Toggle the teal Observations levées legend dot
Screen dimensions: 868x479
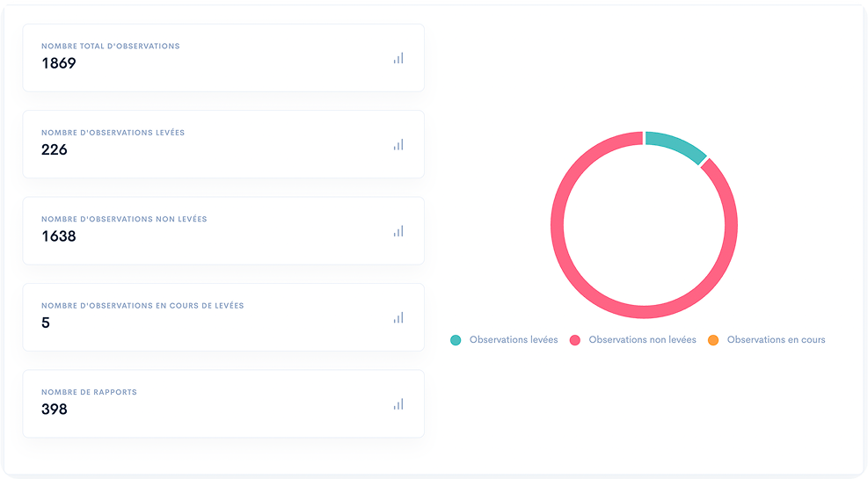(456, 340)
